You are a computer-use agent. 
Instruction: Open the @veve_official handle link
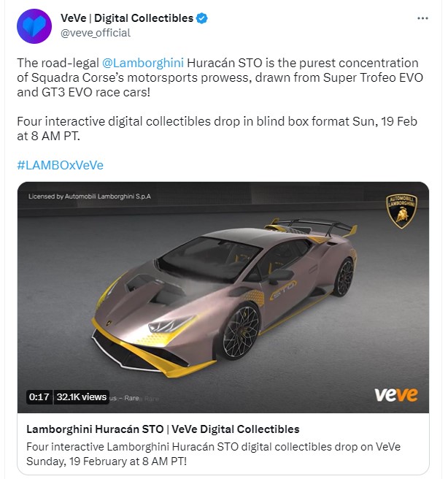click(96, 33)
